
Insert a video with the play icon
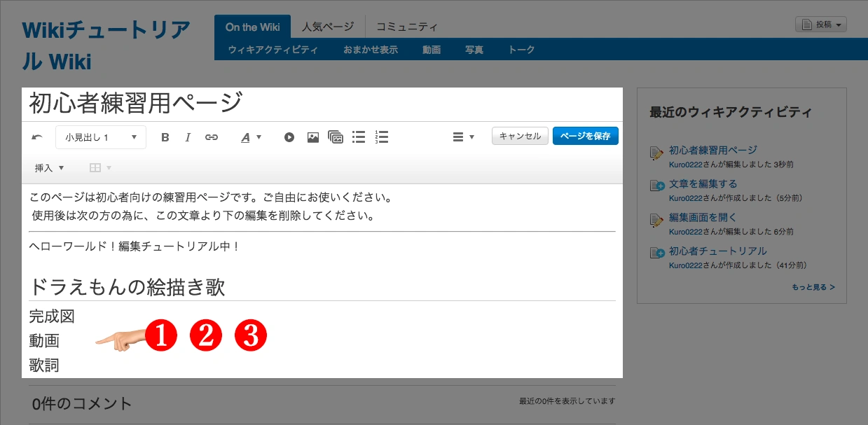[289, 137]
